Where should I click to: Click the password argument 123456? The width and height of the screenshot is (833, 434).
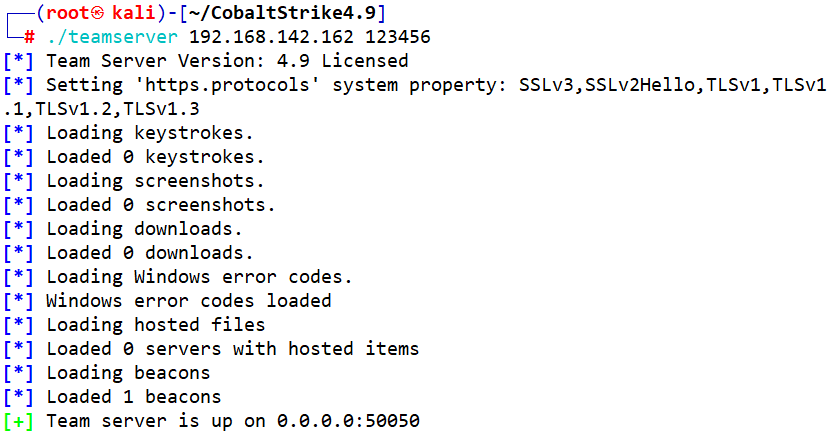coord(398,37)
